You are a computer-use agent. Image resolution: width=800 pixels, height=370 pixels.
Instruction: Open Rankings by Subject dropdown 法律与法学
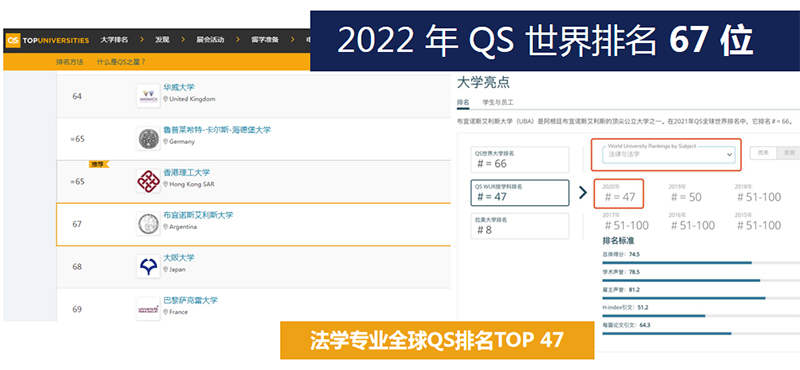(x=668, y=154)
